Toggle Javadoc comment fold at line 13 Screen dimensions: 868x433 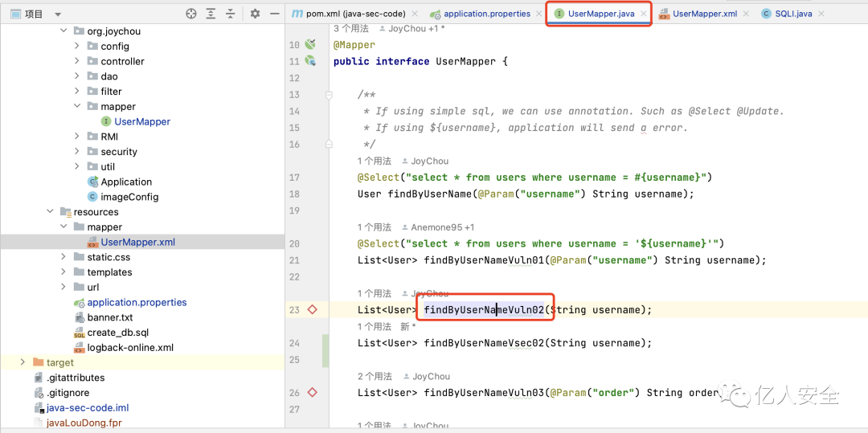tap(329, 95)
